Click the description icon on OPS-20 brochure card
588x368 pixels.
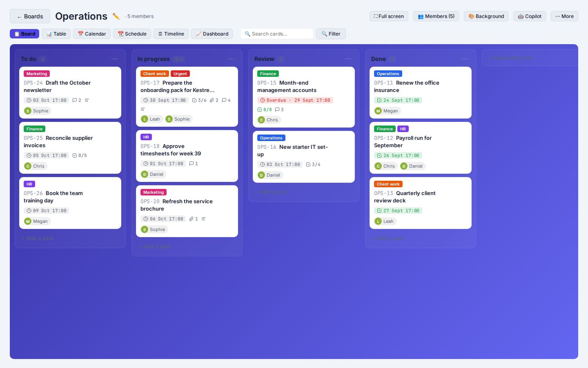pos(204,219)
